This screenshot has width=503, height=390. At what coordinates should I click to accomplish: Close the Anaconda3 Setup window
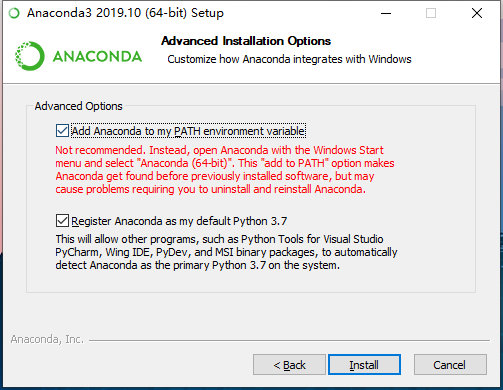click(477, 13)
